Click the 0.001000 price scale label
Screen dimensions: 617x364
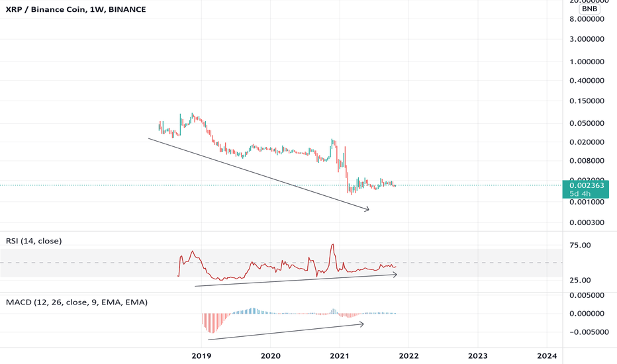[587, 202]
